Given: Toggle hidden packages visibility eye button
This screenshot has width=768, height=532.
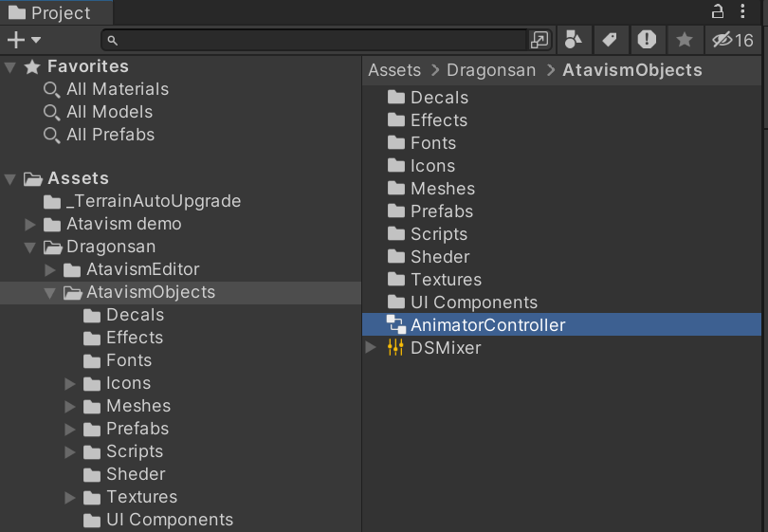Looking at the screenshot, I should click(x=733, y=40).
